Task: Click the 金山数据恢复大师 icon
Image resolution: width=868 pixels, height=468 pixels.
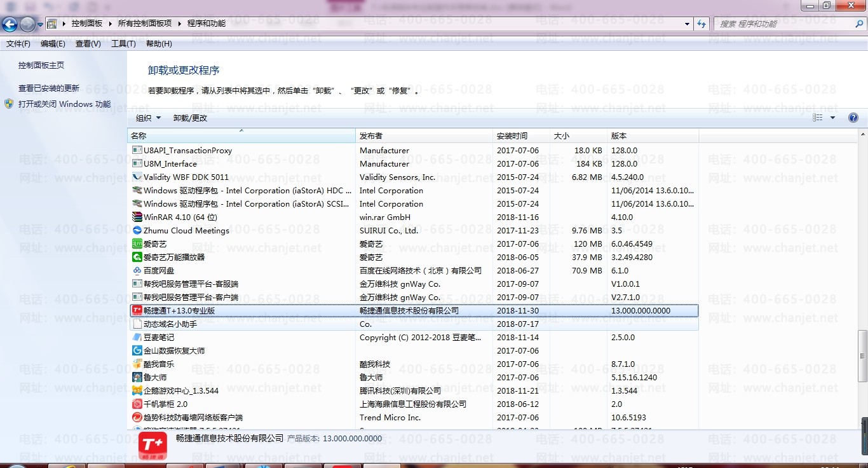Action: 137,351
